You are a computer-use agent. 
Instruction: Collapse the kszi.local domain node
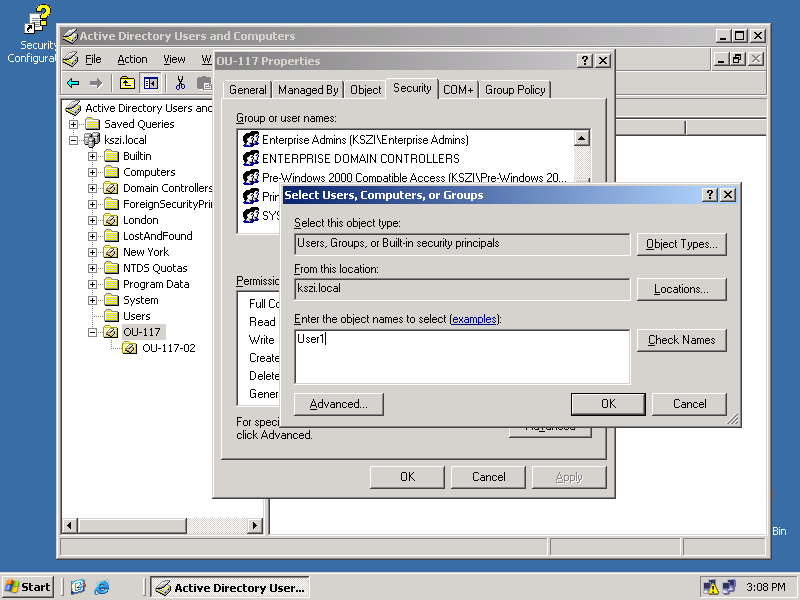(x=73, y=140)
